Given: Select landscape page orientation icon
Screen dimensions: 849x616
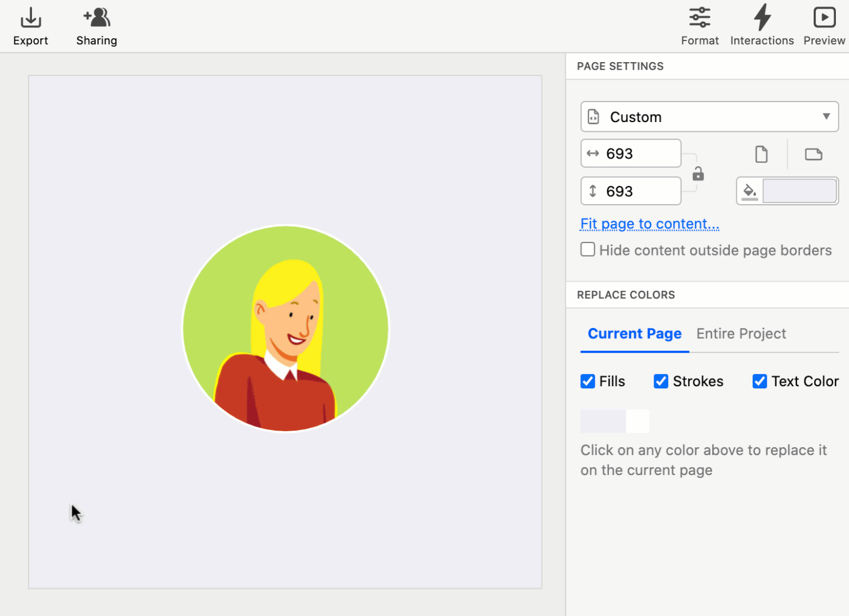Looking at the screenshot, I should click(813, 154).
